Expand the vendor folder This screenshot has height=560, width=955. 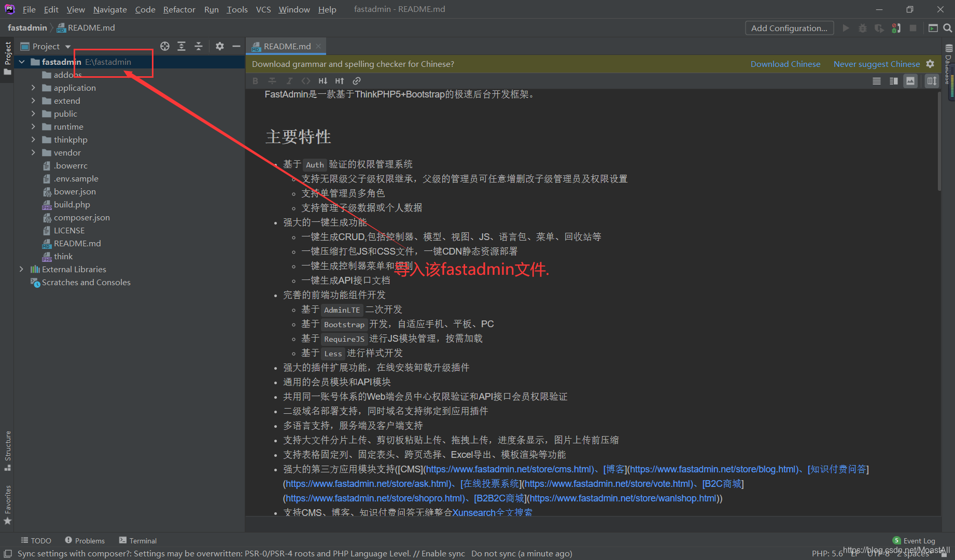[33, 152]
